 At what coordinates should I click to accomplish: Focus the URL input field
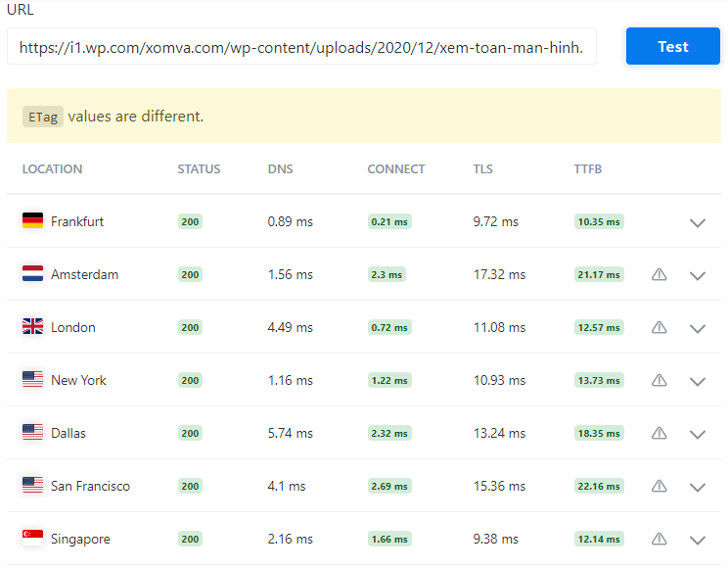pos(301,47)
